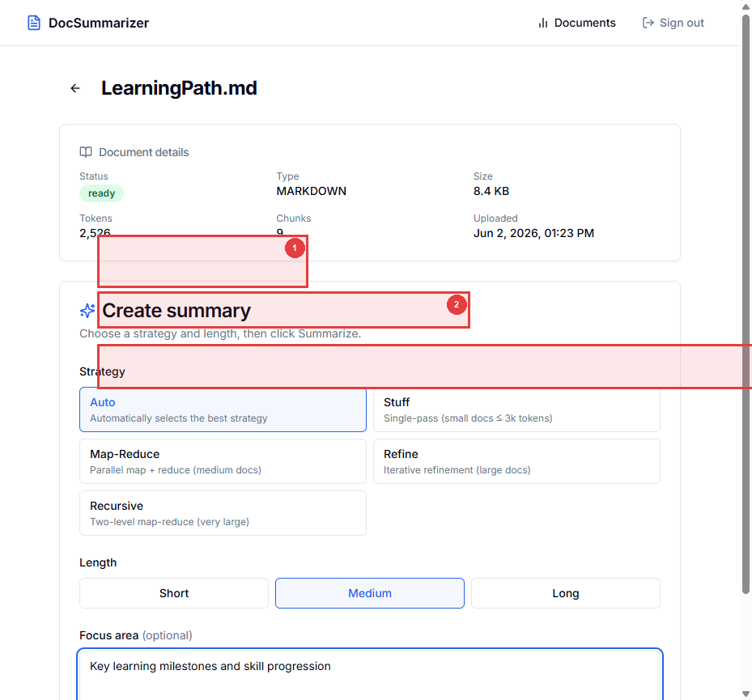Click the 8.4 KB size value
This screenshot has width=752, height=700.
pyautogui.click(x=491, y=191)
